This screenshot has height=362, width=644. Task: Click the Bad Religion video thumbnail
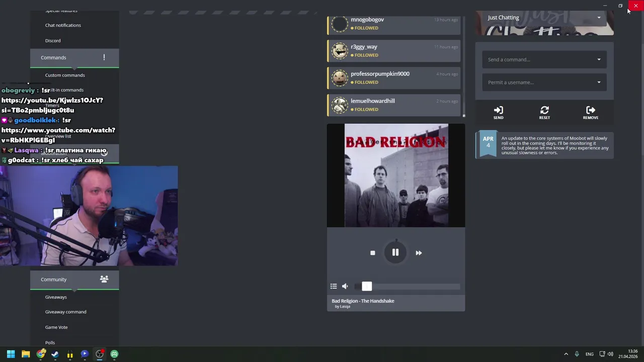point(396,175)
